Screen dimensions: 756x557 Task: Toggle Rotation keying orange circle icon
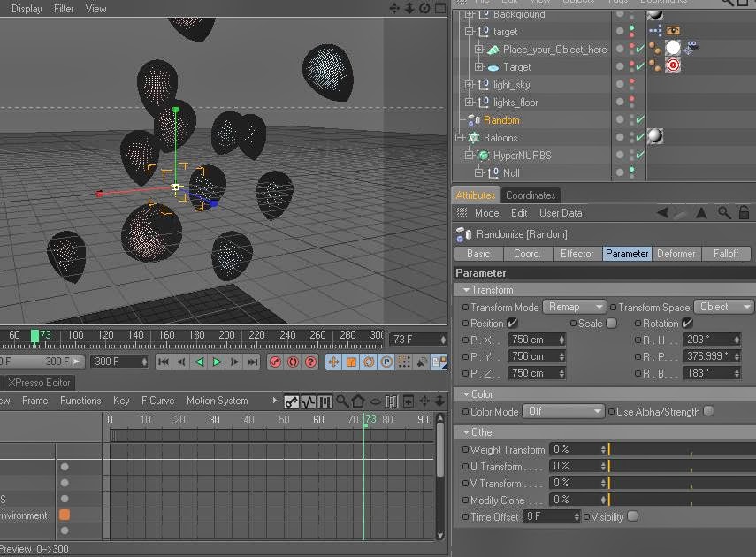pos(369,362)
